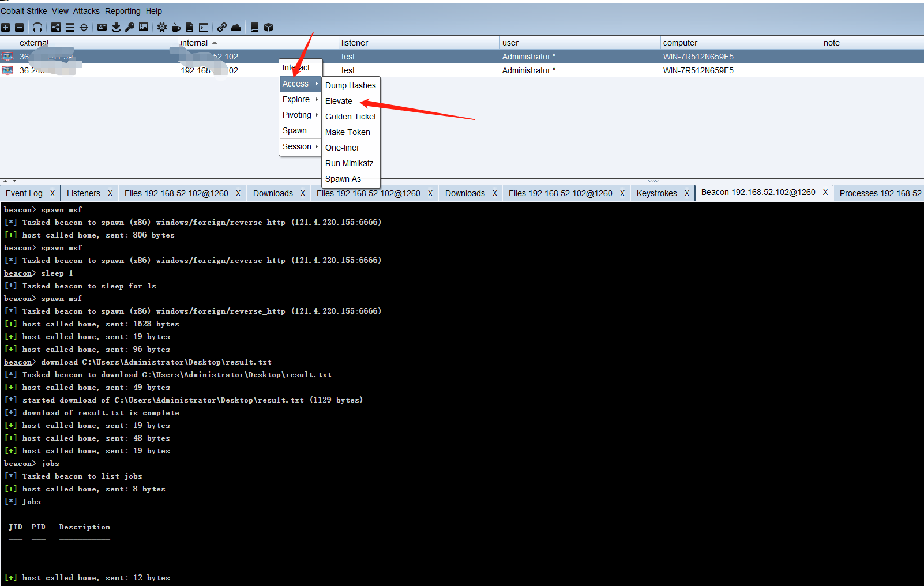Close the Listeners tab
Screen dimensions: 924x586
point(110,193)
